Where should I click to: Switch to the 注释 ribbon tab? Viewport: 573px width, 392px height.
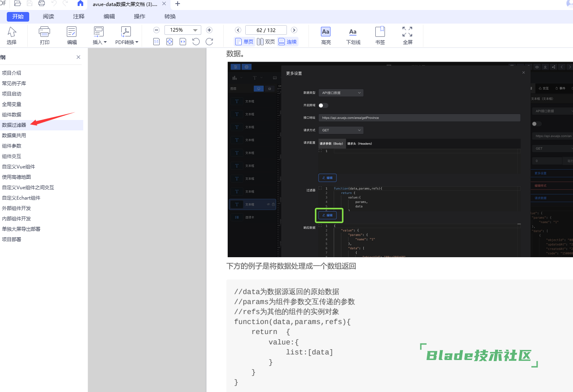point(79,16)
